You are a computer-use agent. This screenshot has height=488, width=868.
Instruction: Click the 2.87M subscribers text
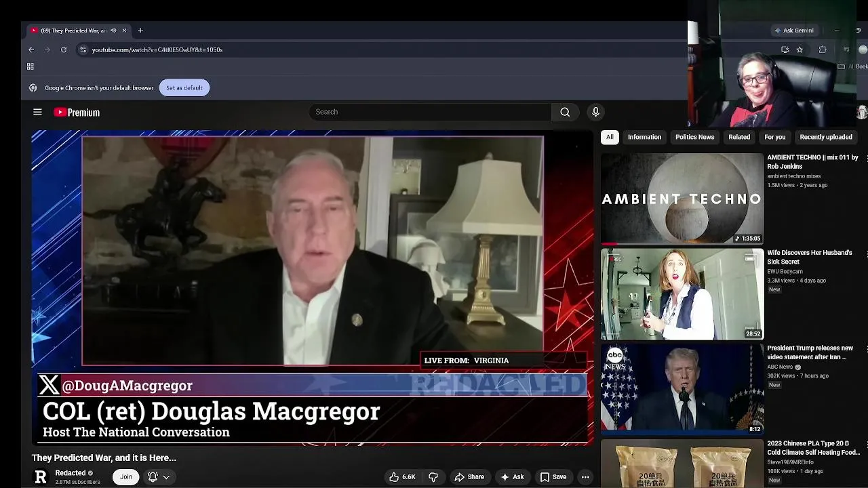(x=77, y=482)
